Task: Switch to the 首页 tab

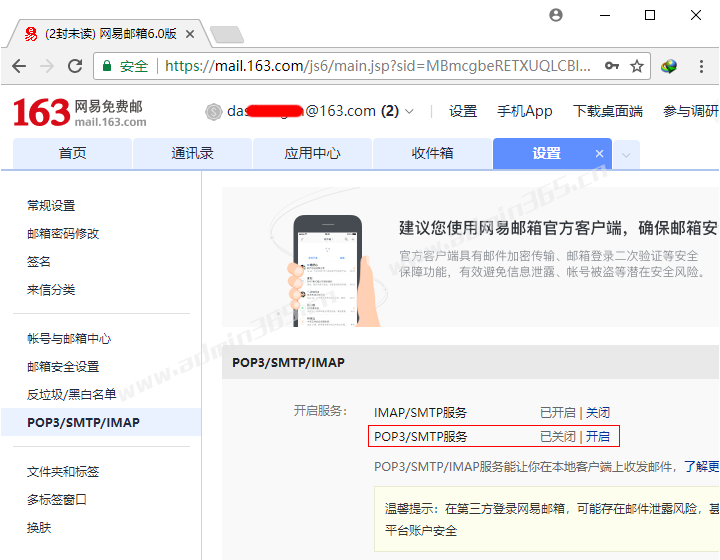Action: [x=73, y=153]
